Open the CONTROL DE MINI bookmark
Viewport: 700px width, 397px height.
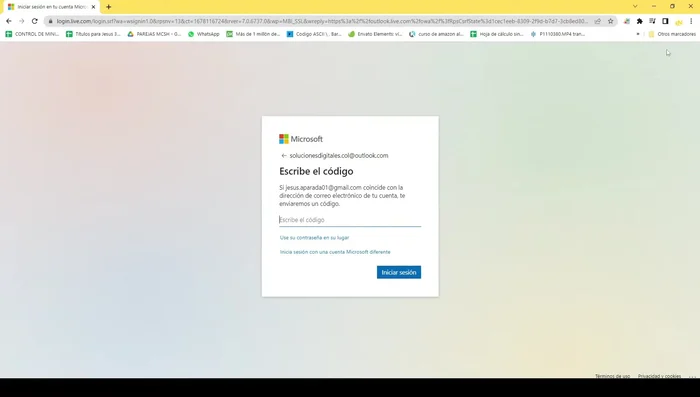tap(32, 34)
